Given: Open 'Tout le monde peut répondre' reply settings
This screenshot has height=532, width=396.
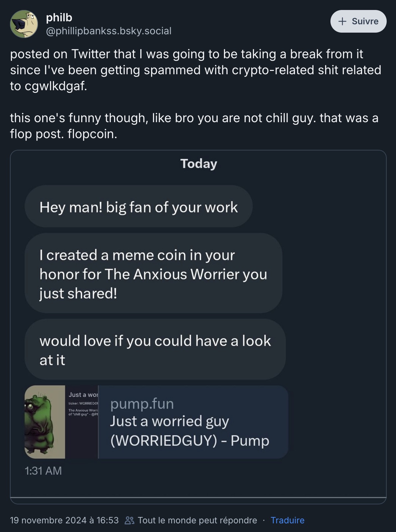Looking at the screenshot, I should (x=197, y=520).
